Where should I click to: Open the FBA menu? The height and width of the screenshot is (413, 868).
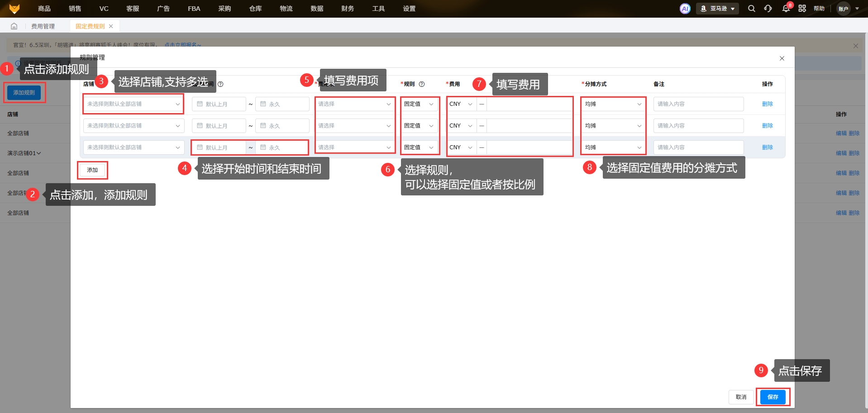pyautogui.click(x=194, y=9)
